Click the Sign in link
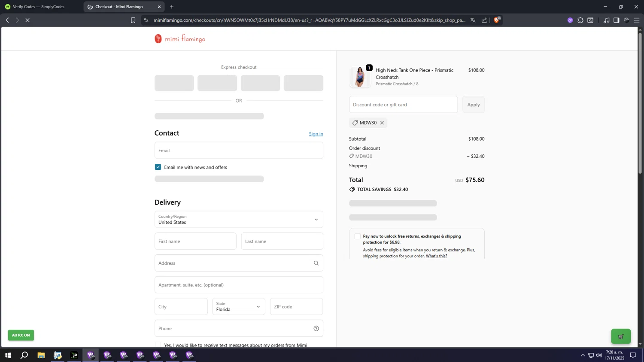Viewport: 644px width, 362px height. 316,134
